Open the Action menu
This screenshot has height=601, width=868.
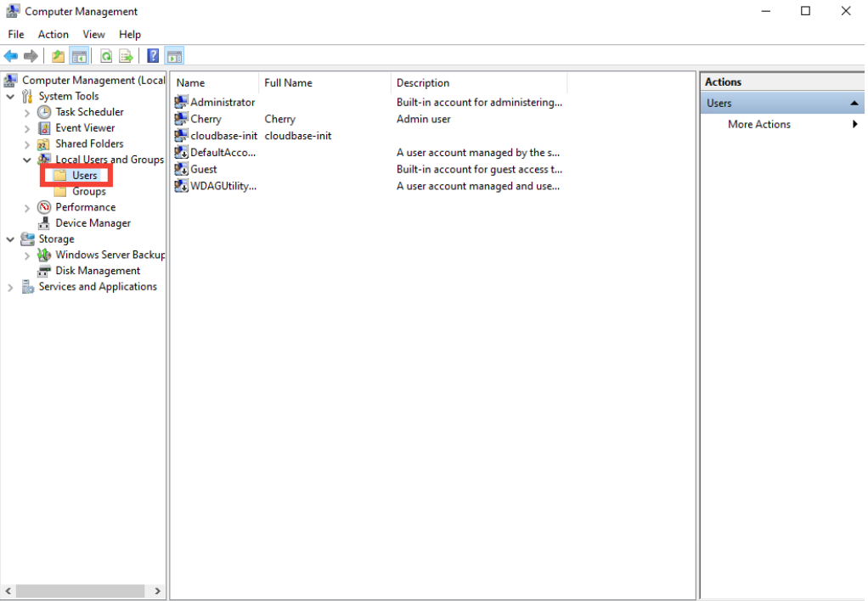[53, 34]
